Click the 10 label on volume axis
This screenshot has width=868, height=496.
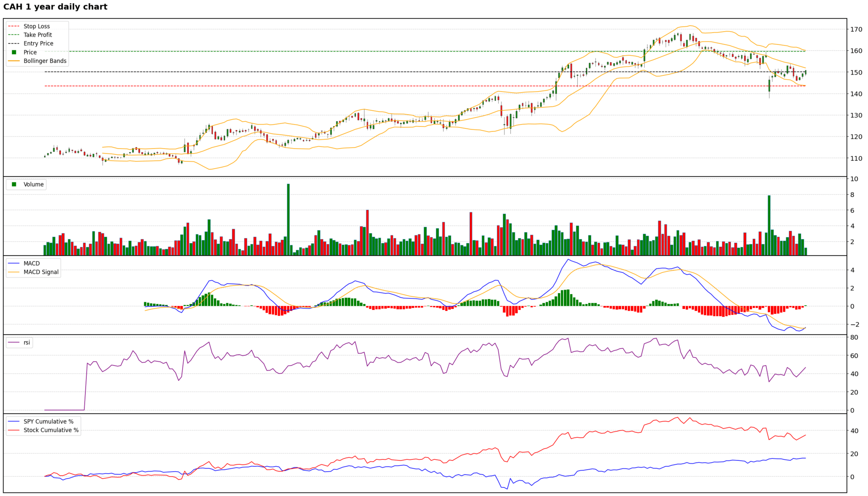pos(854,179)
